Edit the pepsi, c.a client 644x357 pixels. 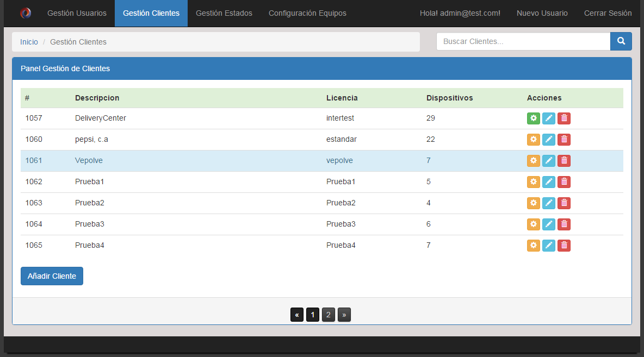549,140
